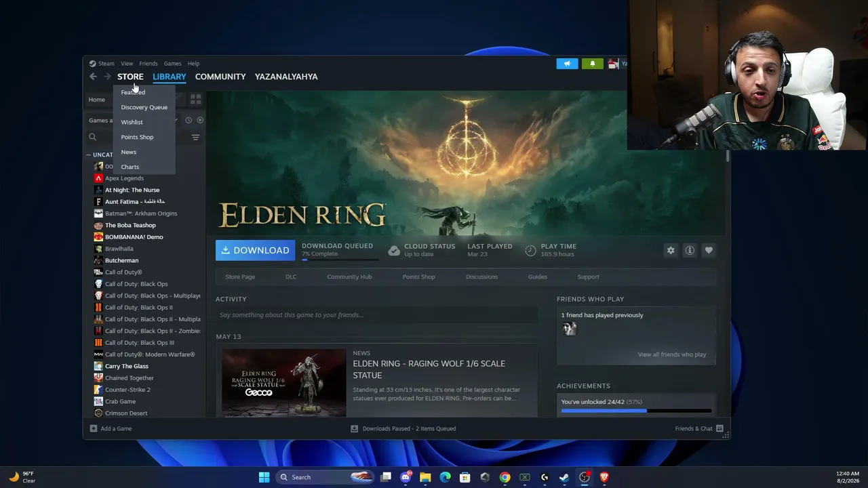Add Elden Ring to favorites heart
Image resolution: width=868 pixels, height=488 pixels.
(x=709, y=250)
